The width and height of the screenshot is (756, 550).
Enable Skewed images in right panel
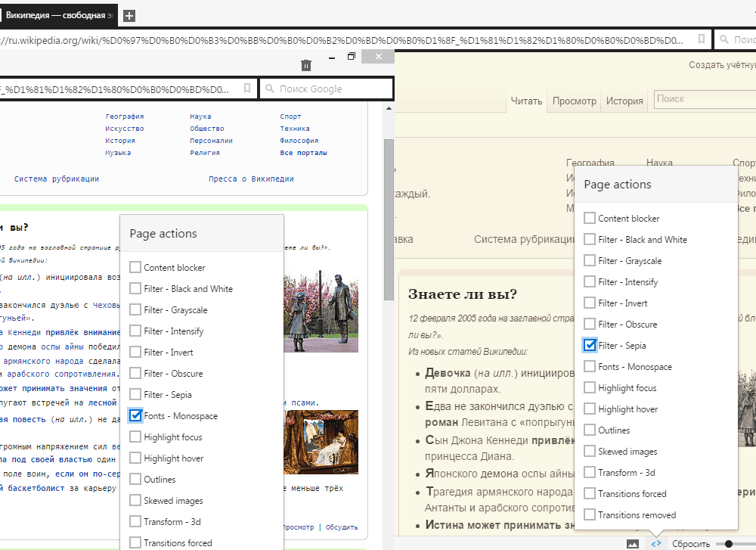click(x=590, y=451)
